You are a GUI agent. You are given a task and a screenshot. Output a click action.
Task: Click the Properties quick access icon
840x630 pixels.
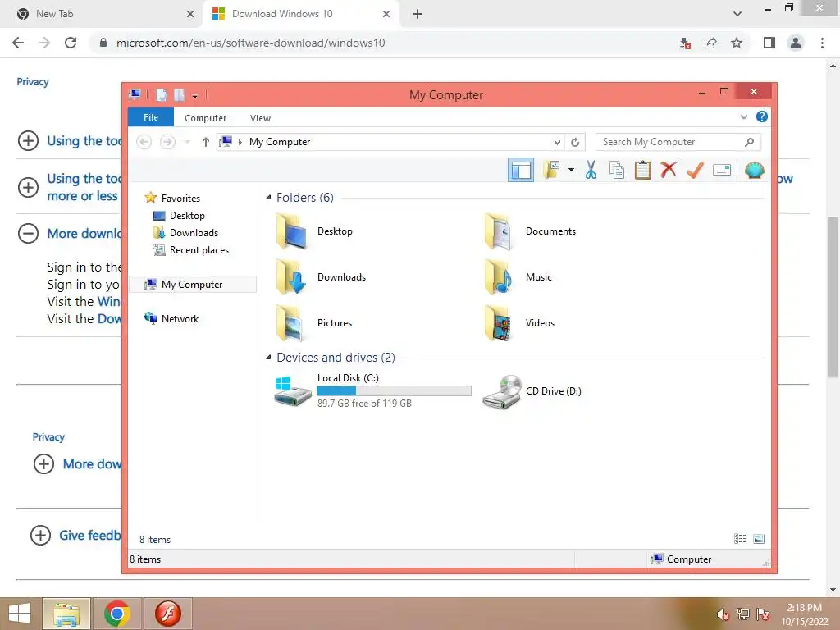pos(161,95)
